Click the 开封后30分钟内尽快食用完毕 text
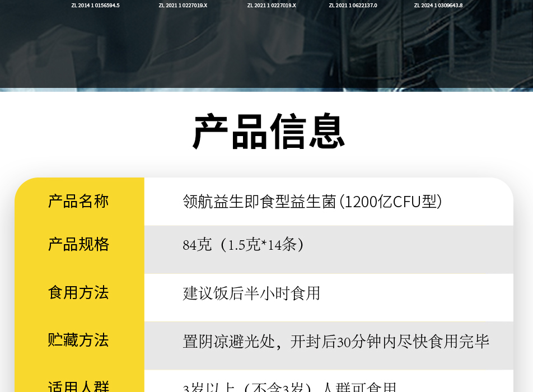This screenshot has height=392, width=533. [x=390, y=341]
